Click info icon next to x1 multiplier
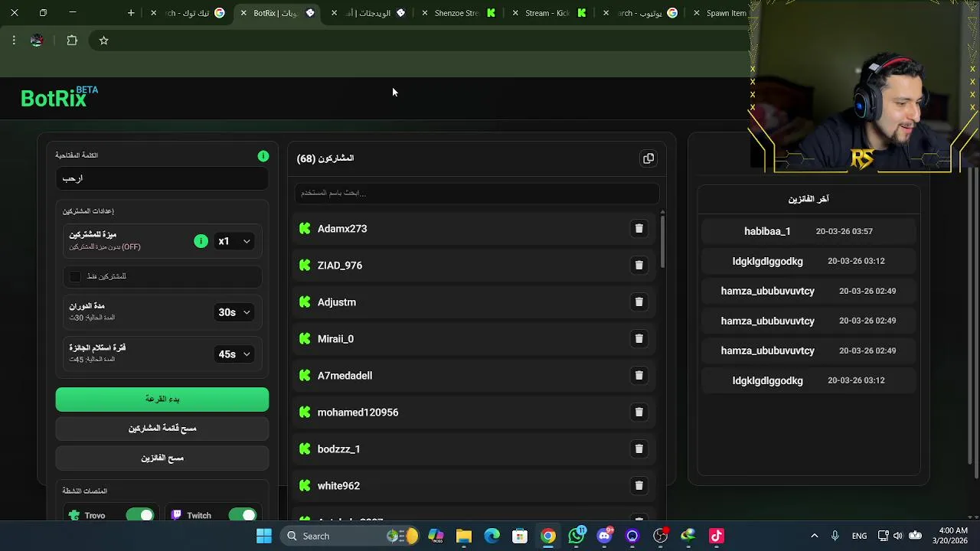Viewport: 980px width, 551px height. (x=201, y=241)
